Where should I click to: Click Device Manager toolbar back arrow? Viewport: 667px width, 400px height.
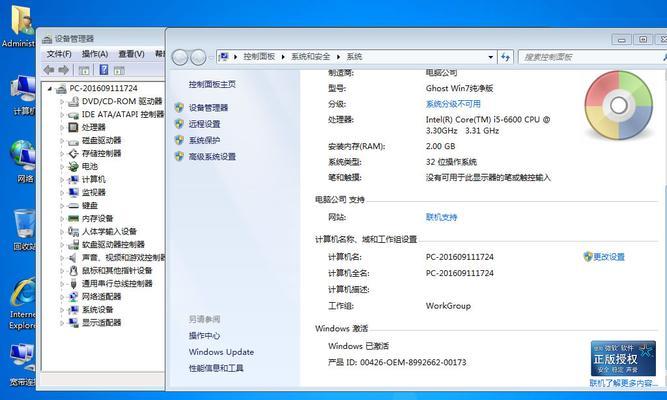[x=49, y=70]
